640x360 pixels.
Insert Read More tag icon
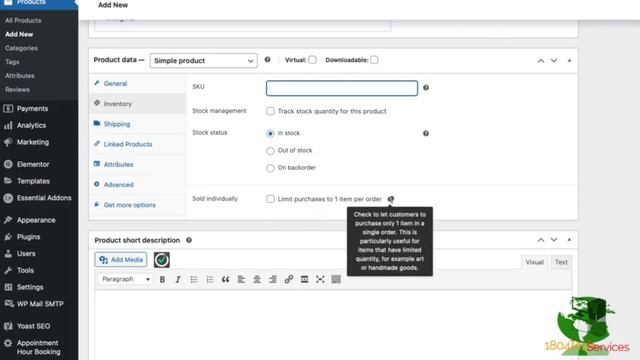point(304,280)
